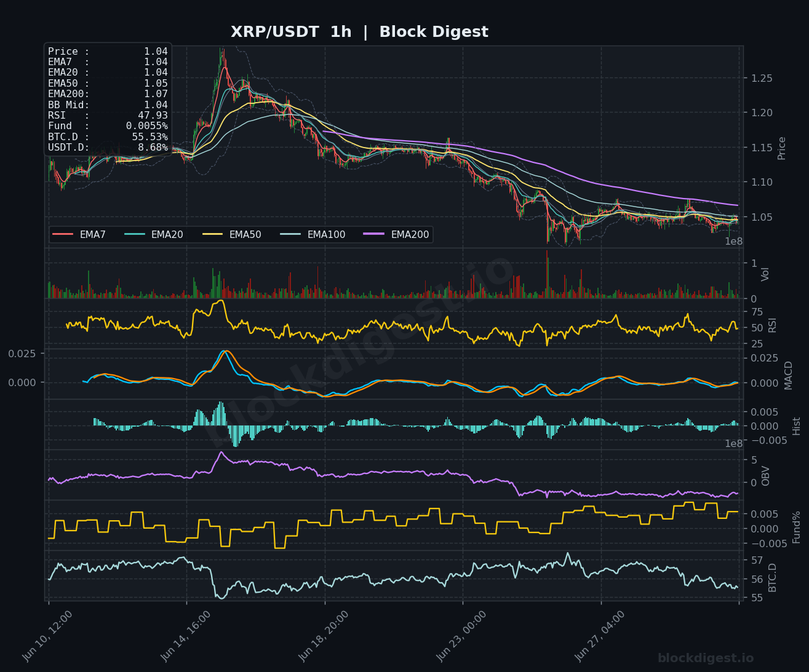The width and height of the screenshot is (809, 672).
Task: Click the Vol axis label
Action: (765, 274)
